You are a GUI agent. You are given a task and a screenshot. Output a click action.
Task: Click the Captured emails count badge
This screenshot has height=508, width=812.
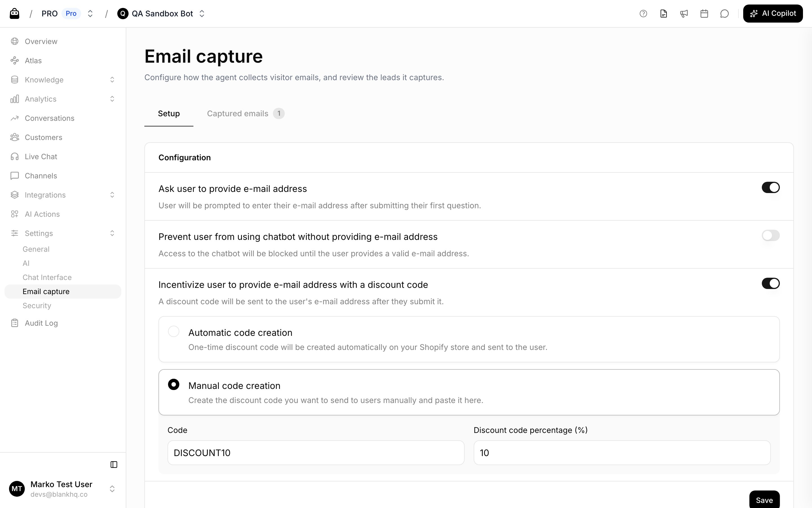pyautogui.click(x=279, y=113)
